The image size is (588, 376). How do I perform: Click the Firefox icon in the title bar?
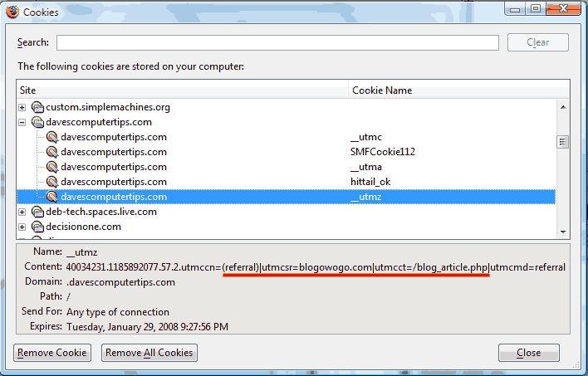click(x=12, y=12)
